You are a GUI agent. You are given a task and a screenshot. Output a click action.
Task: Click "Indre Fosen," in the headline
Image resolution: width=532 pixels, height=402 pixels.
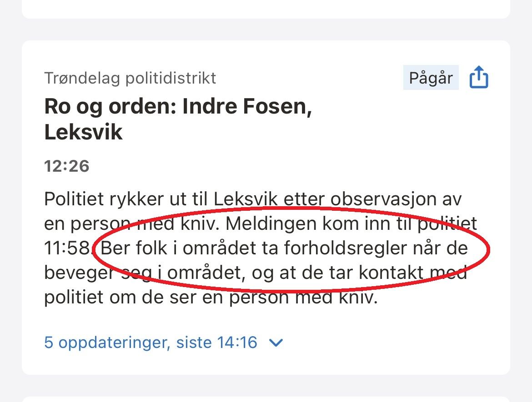(247, 107)
